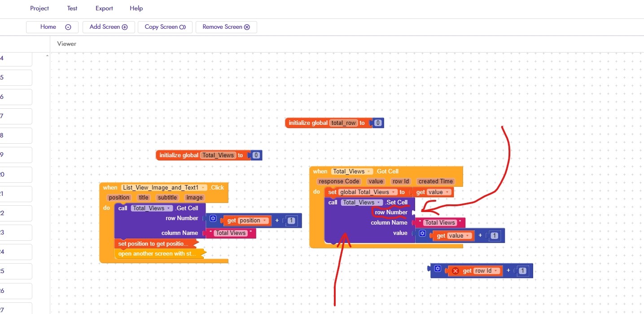Viewport: 644px width, 314px height.
Task: Open Total_Views dropdown in Set Cell call
Action: click(x=362, y=202)
